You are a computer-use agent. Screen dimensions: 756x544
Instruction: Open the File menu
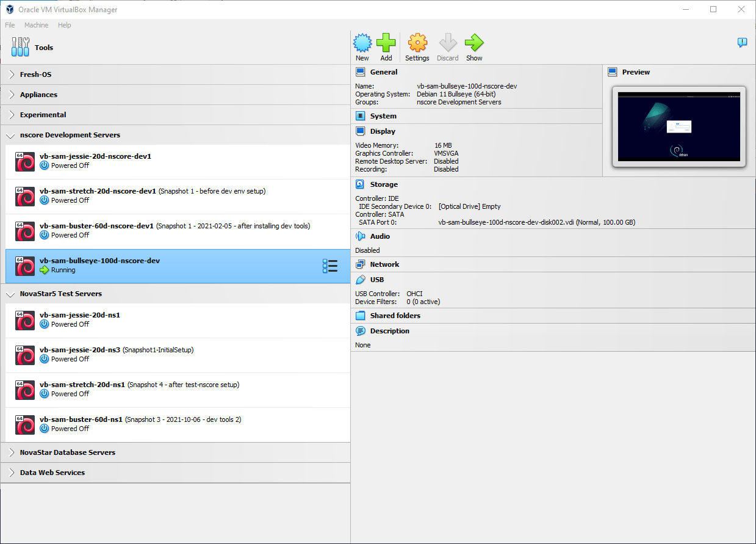tap(10, 25)
